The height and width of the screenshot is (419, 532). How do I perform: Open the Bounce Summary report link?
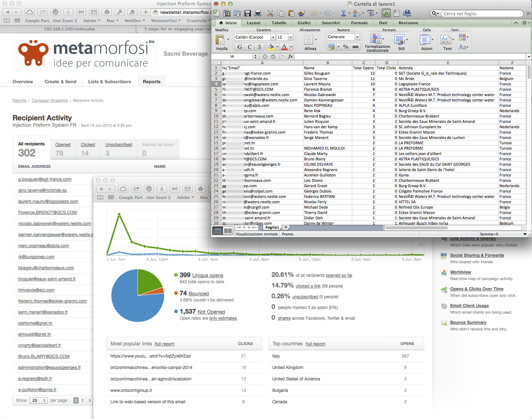pos(468,323)
